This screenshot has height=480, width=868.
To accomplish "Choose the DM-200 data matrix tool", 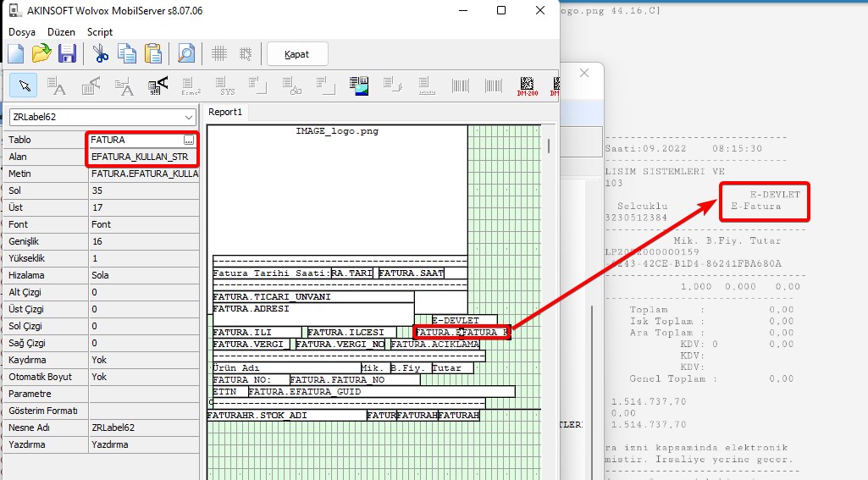I will click(x=527, y=86).
